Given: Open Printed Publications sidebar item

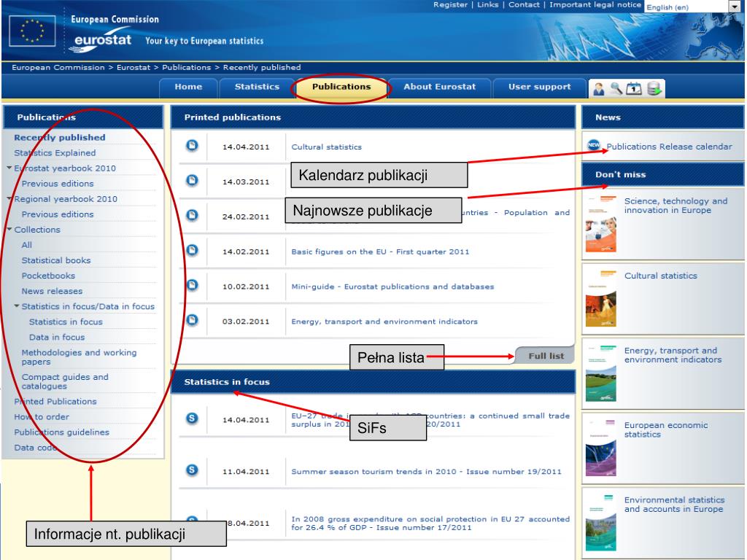Looking at the screenshot, I should coord(55,402).
